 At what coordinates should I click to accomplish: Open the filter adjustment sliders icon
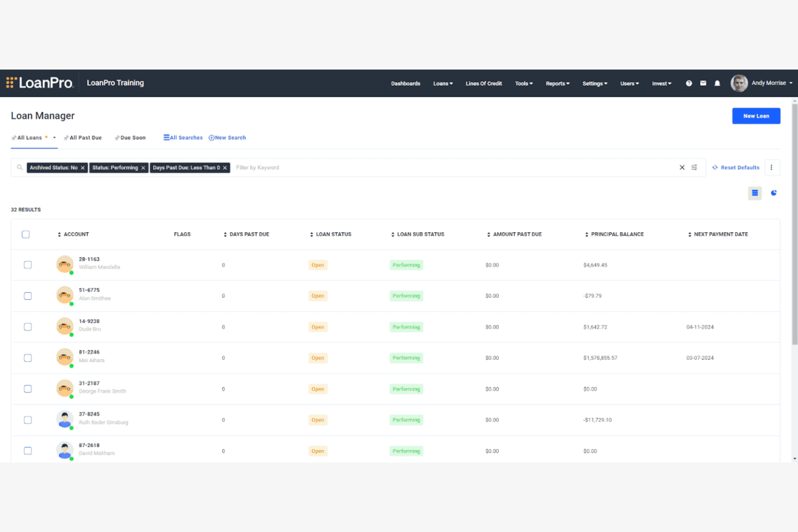[694, 167]
